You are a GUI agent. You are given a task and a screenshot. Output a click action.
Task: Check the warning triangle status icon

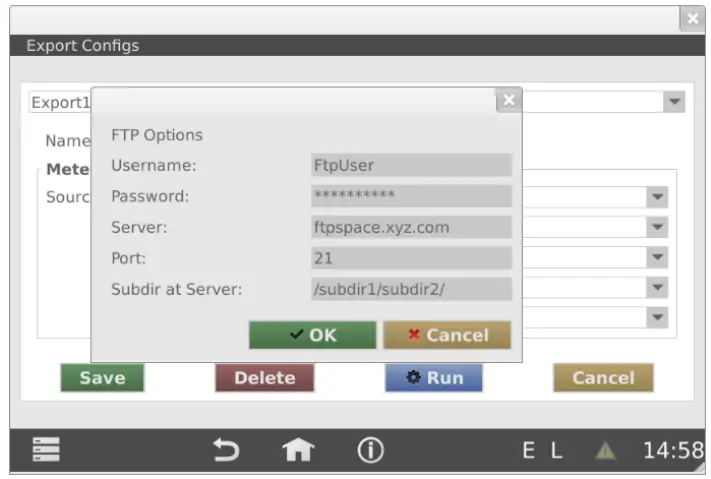point(605,451)
